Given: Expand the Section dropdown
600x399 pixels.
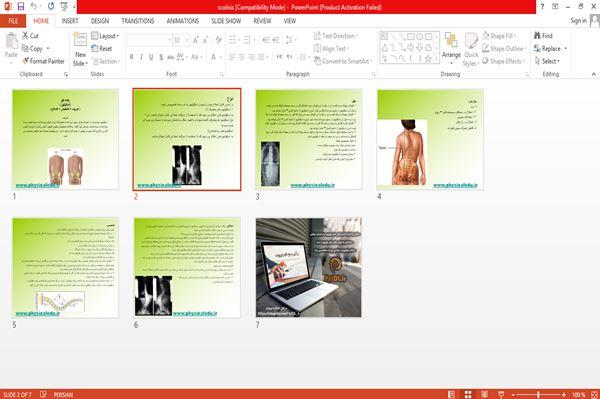Looking at the screenshot, I should click(106, 61).
